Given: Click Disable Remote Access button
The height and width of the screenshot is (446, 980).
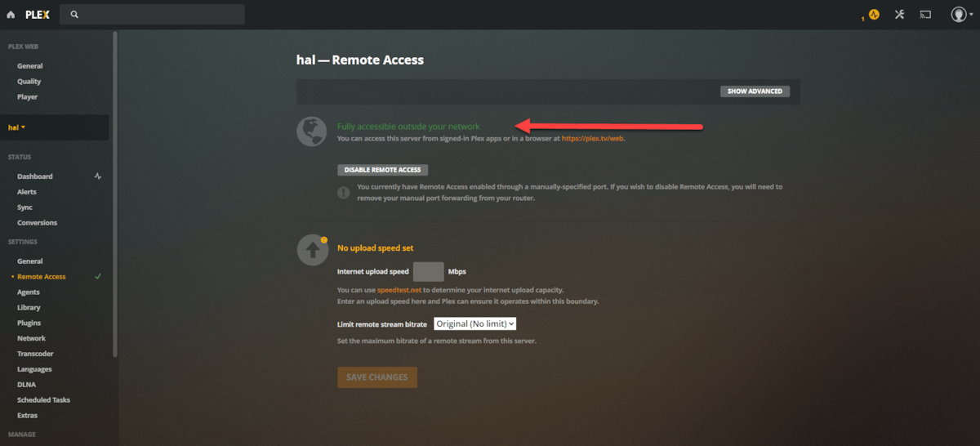Looking at the screenshot, I should click(x=382, y=170).
